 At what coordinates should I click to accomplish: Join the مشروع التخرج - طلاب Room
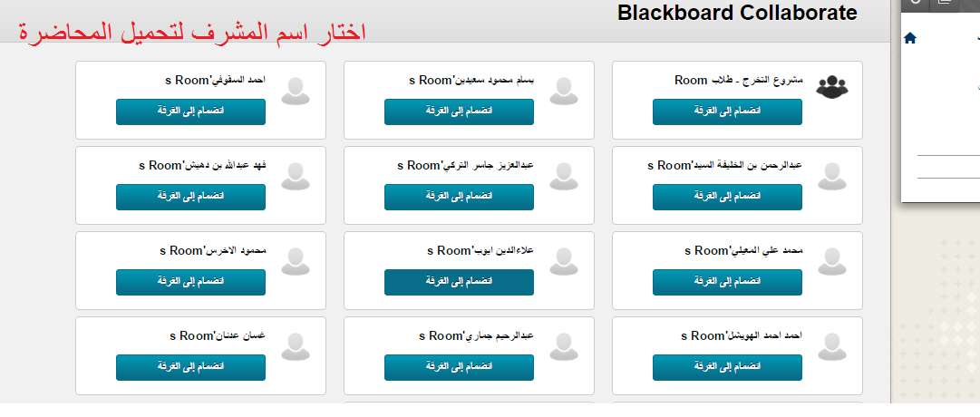coord(727,112)
